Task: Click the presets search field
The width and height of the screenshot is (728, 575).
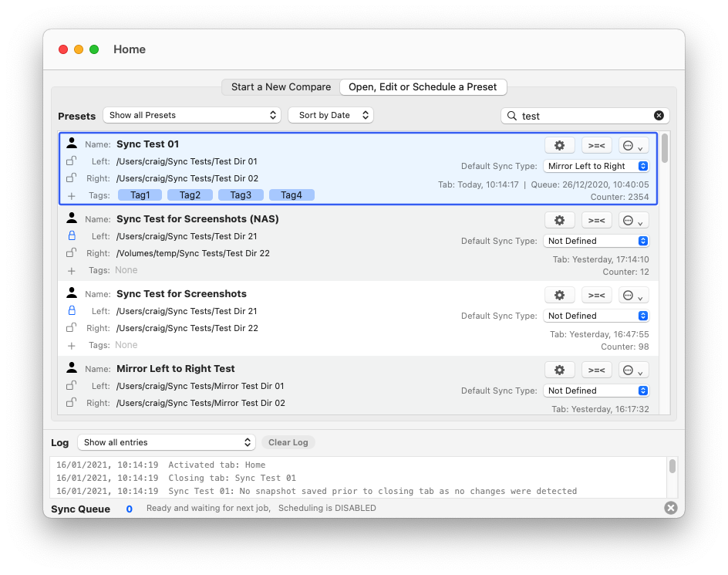Action: point(585,116)
